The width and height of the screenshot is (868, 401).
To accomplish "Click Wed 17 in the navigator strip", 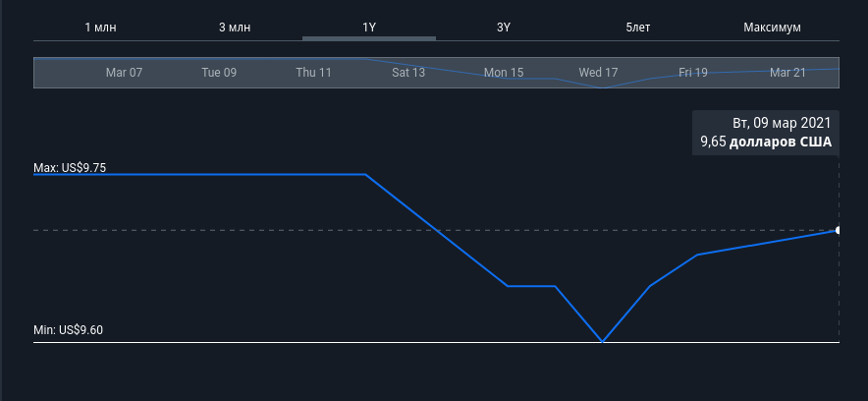I will [x=598, y=73].
